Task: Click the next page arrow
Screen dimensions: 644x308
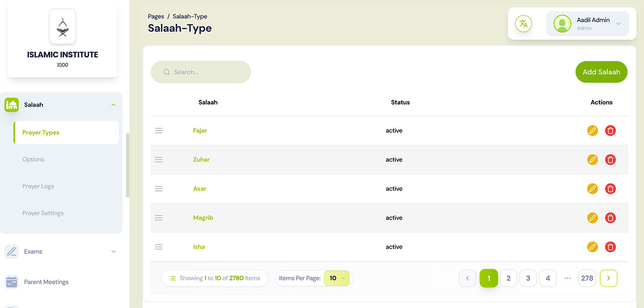Action: click(608, 278)
